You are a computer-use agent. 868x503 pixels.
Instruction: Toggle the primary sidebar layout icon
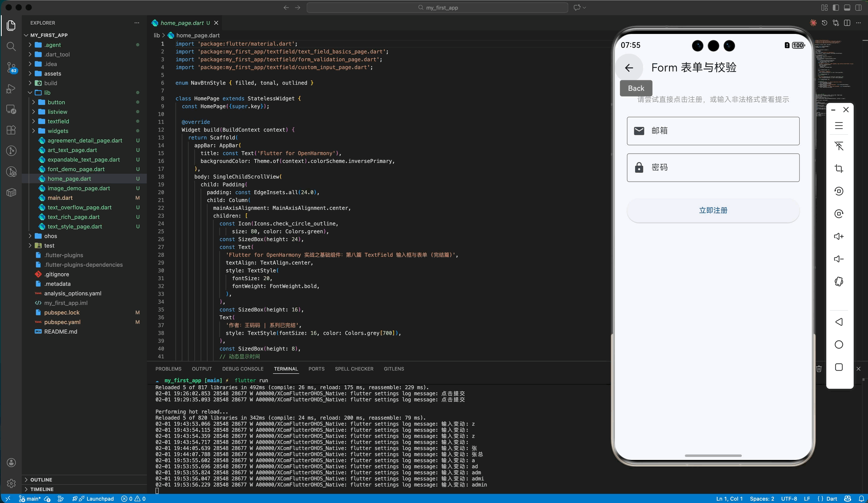(x=836, y=7)
